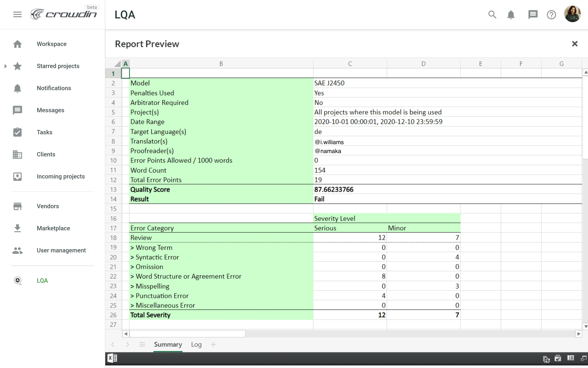Add a new sheet with the plus button
The image size is (588, 368).
[x=213, y=344]
